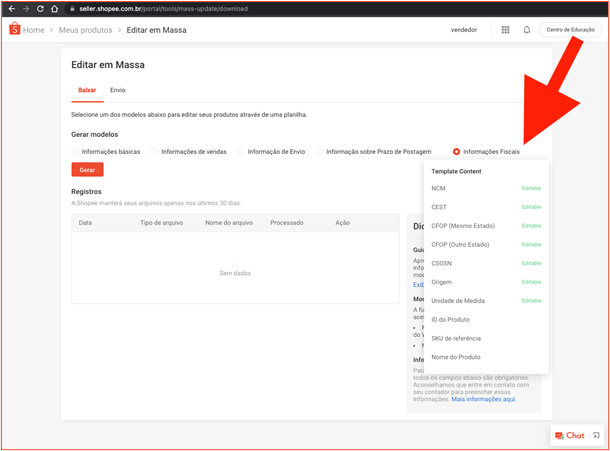Open the notifications bell
This screenshot has width=610, height=451.
click(527, 30)
